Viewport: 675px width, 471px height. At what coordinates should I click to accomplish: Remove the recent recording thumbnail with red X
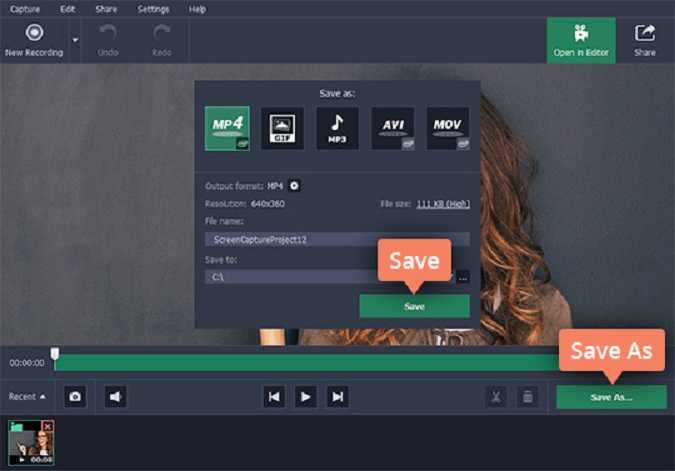click(x=48, y=426)
